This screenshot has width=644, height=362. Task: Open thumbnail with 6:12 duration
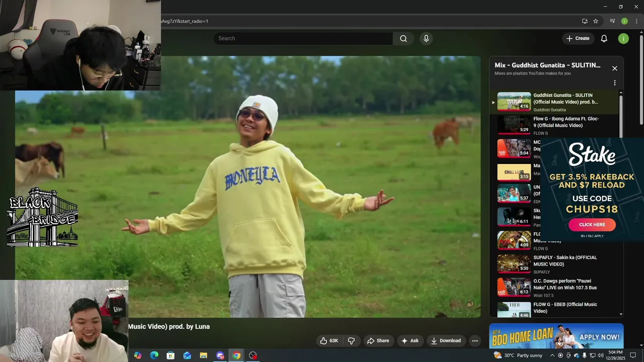coord(514,287)
